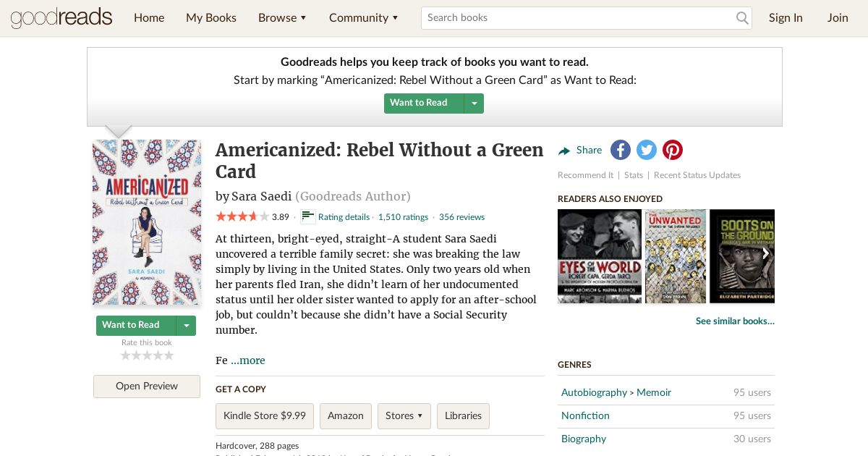Click the search magnifier icon
This screenshot has width=868, height=456.
point(742,18)
